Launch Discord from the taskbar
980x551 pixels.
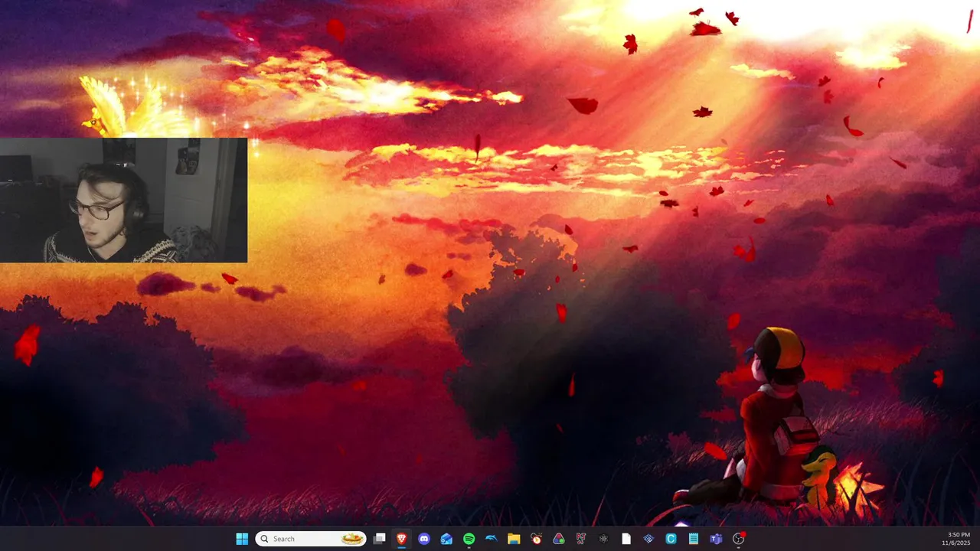424,539
